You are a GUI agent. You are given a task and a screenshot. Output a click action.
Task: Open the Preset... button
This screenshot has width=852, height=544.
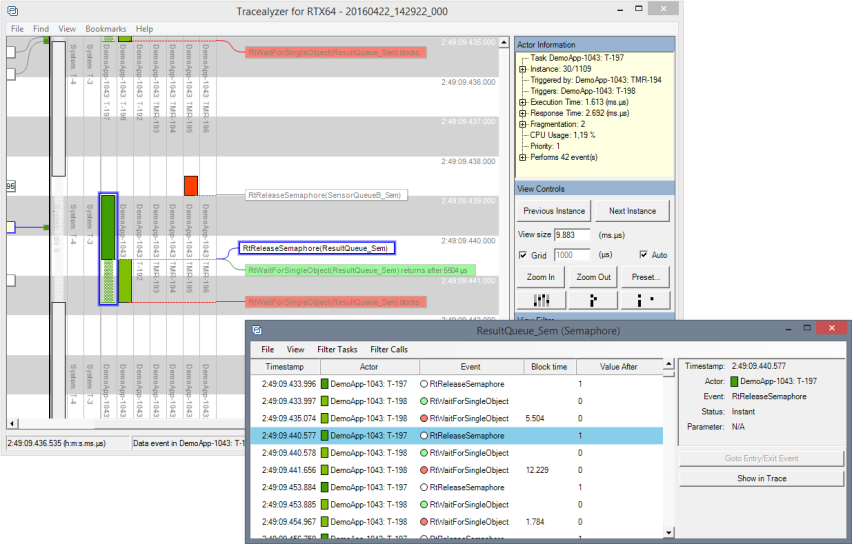coord(646,277)
